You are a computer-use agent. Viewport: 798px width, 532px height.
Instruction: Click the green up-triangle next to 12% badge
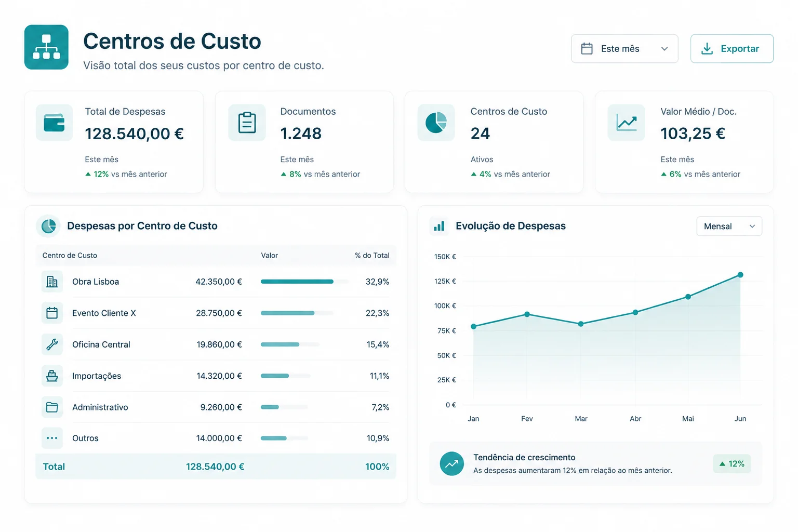click(x=722, y=464)
